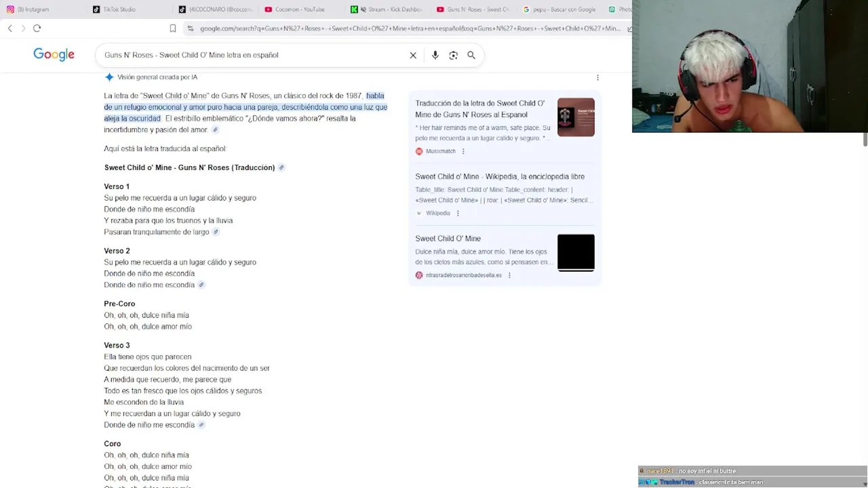Viewport: 868px width, 488px height.
Task: Switch to Guns N' Roses YouTube tab
Action: point(473,9)
